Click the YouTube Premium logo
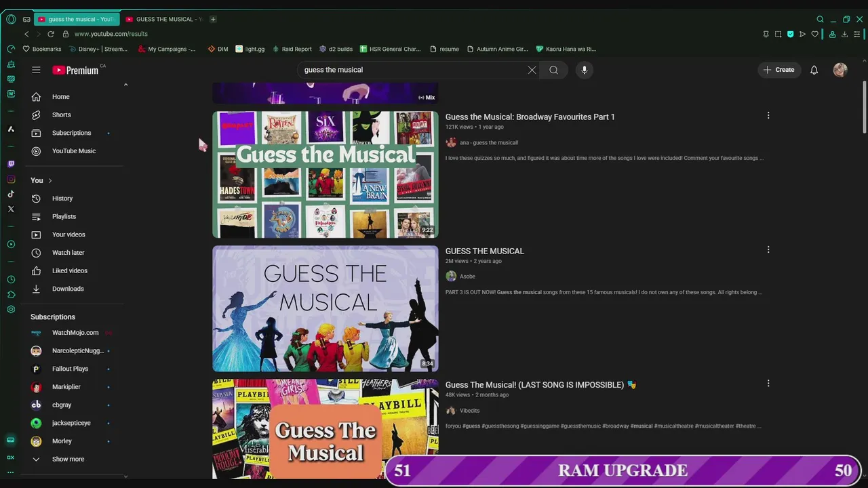 click(76, 70)
